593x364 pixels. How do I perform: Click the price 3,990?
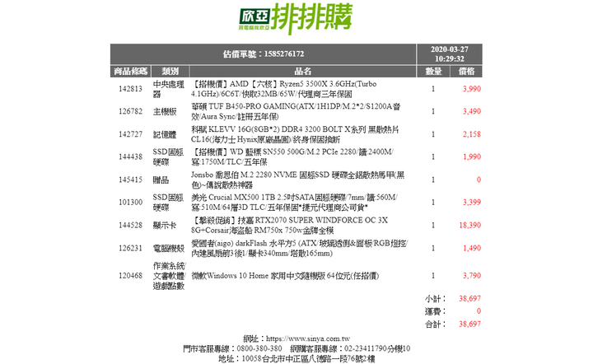(472, 89)
